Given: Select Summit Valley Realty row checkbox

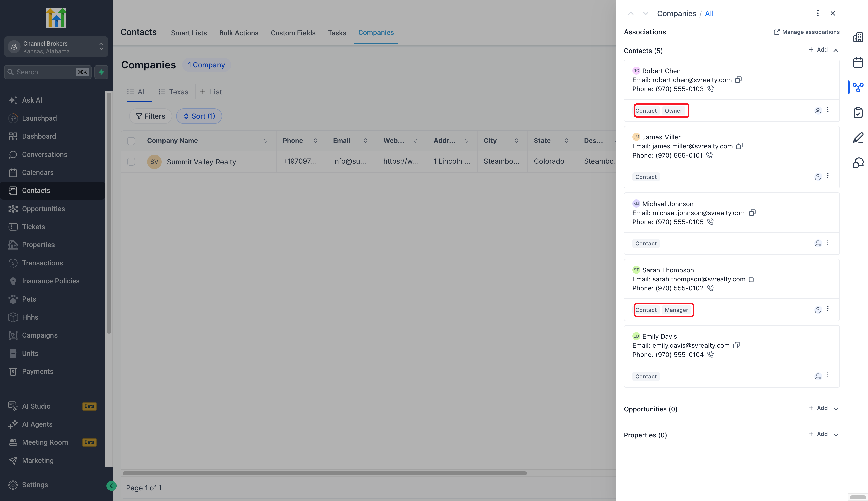Looking at the screenshot, I should (x=131, y=161).
